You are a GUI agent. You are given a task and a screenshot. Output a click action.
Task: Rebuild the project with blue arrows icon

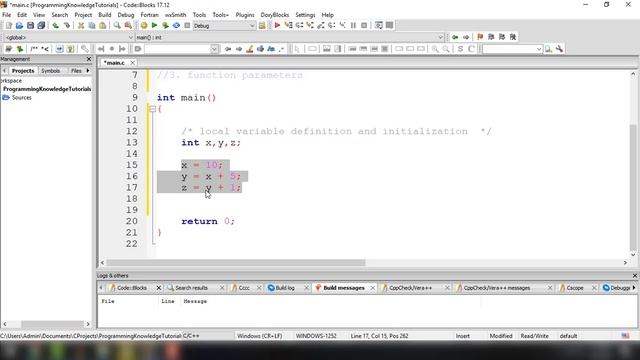click(176, 25)
